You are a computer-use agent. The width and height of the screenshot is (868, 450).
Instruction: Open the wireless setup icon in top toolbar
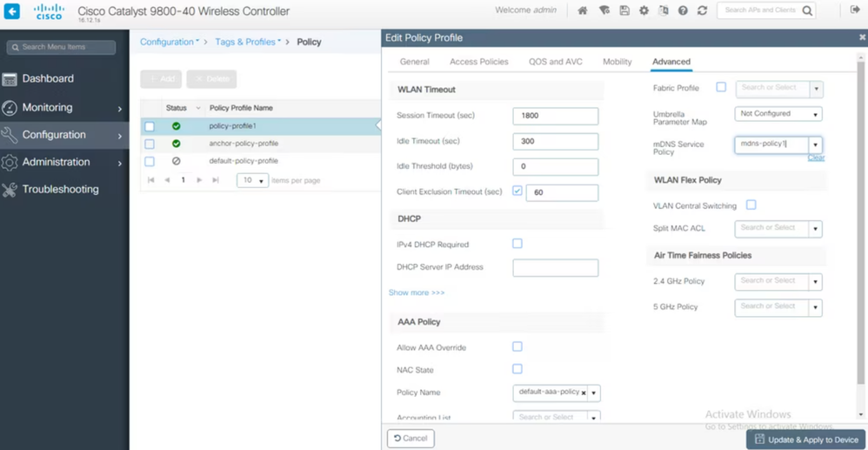coord(604,10)
